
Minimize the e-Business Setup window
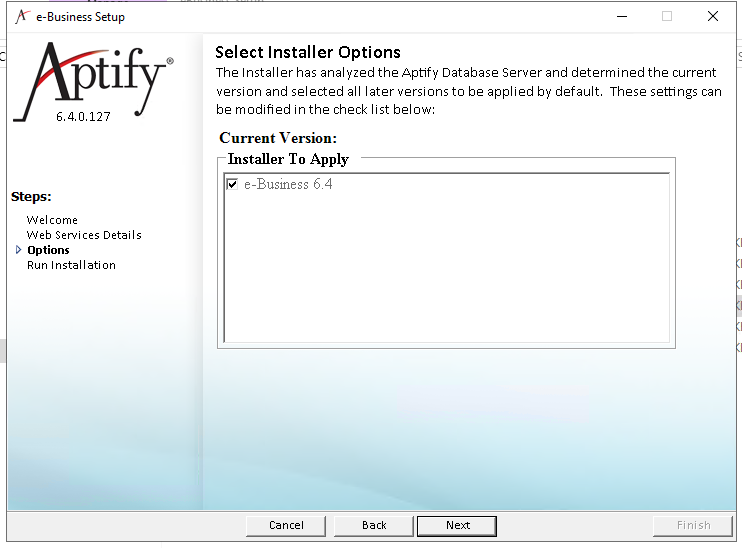[x=622, y=17]
